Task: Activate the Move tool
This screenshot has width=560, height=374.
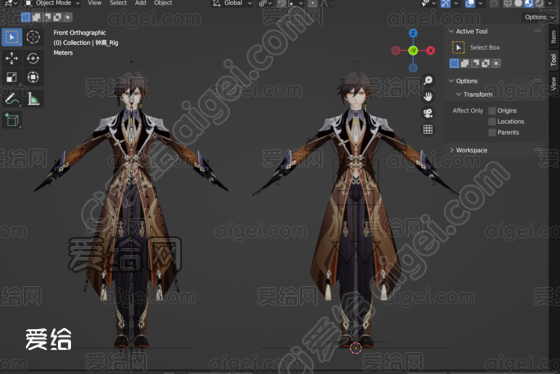Action: (12, 58)
